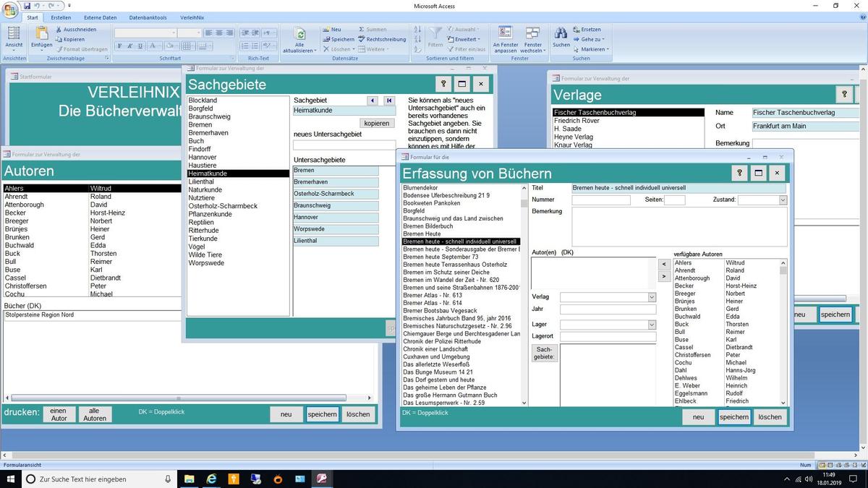Select the Start ribbon tab
The width and height of the screenshot is (868, 488).
[33, 17]
